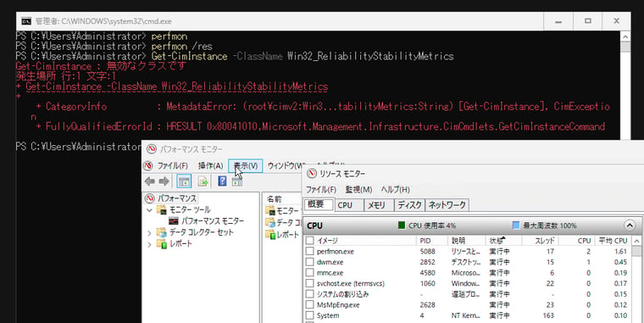Open ヘルプ(H) menu in Resource Monitor

pos(395,189)
